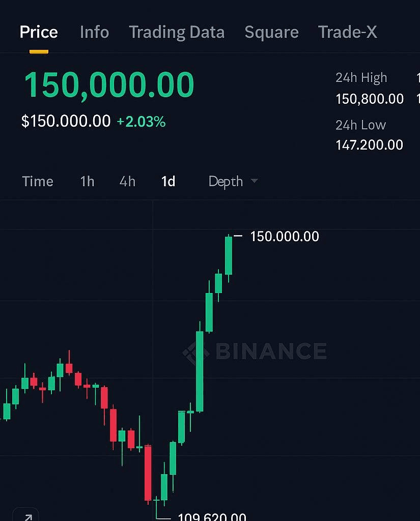The height and width of the screenshot is (521, 420).
Task: Click the +2.03% change percentage
Action: [141, 122]
